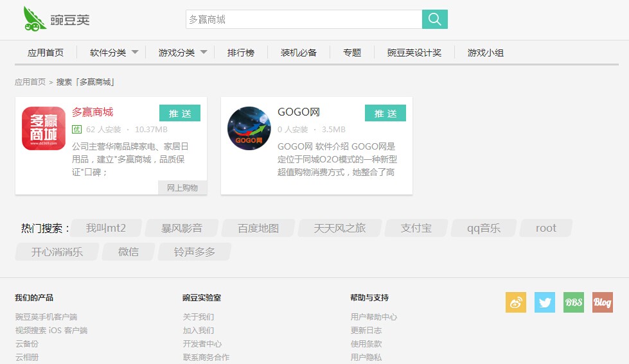Click the green 优 badge icon

coord(76,130)
